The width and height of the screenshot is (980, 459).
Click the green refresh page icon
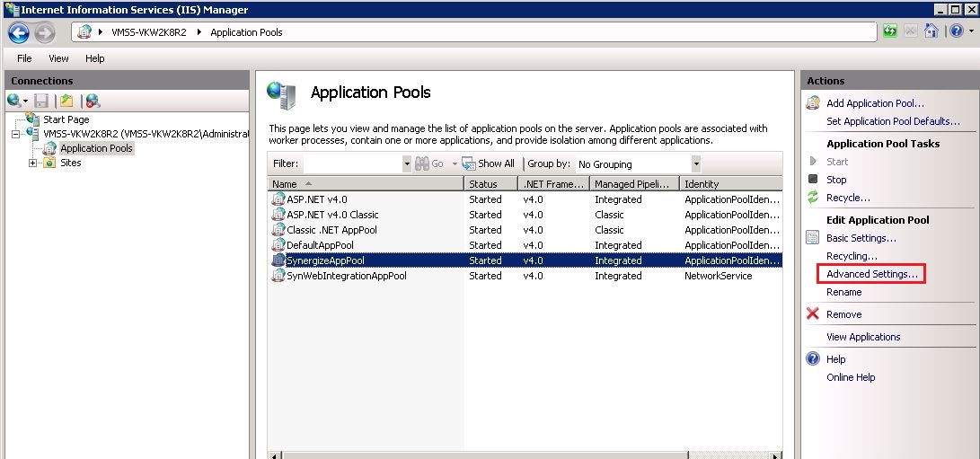(x=890, y=31)
